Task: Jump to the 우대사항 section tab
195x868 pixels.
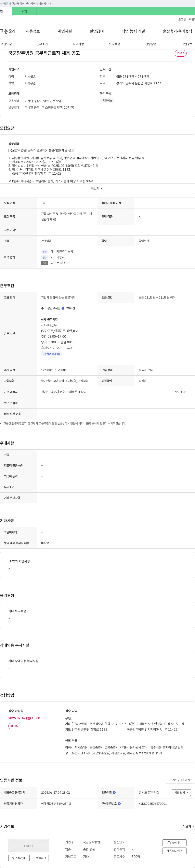Action: point(78,44)
